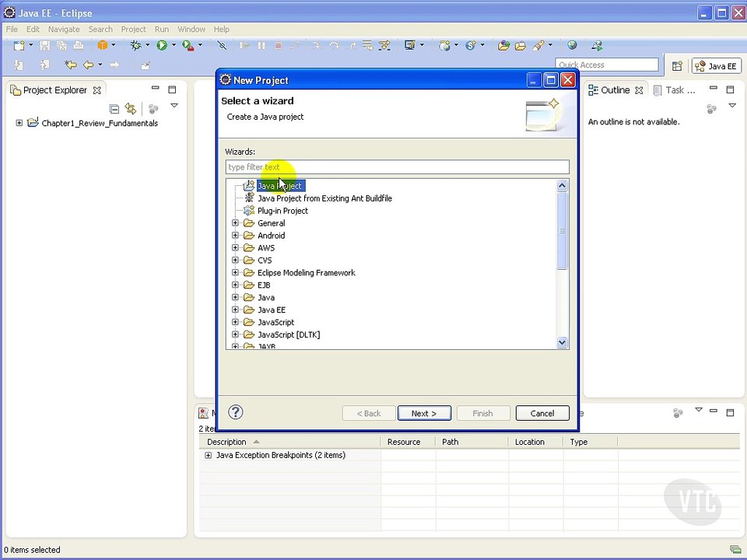Open dropdown arrow beside Run button
Viewport: 747px width, 560px height.
pos(174,45)
